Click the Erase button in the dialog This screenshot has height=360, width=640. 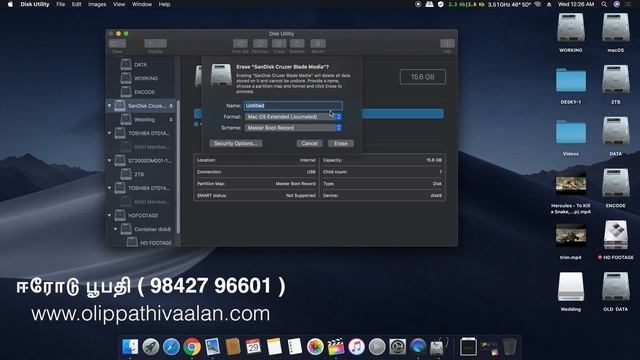coord(341,143)
